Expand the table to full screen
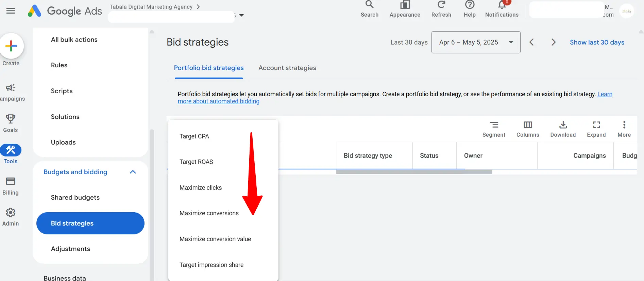The image size is (644, 281). point(596,129)
